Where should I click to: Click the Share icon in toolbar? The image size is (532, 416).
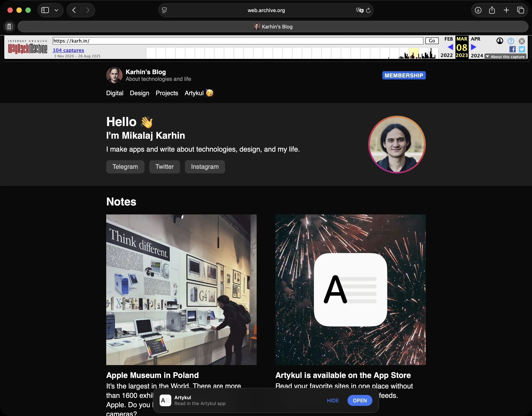pos(492,10)
